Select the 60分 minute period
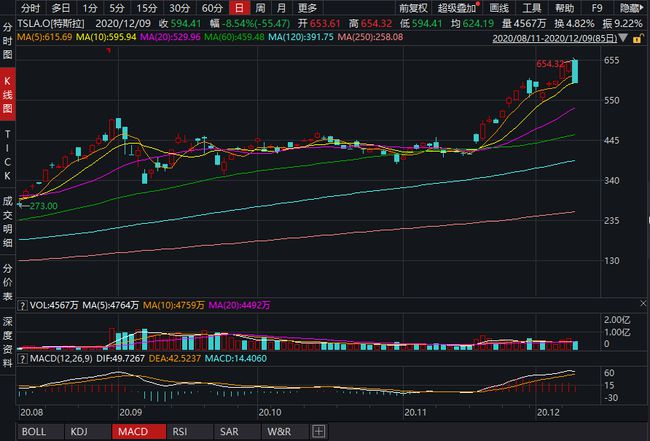The image size is (650, 441). pos(211,8)
